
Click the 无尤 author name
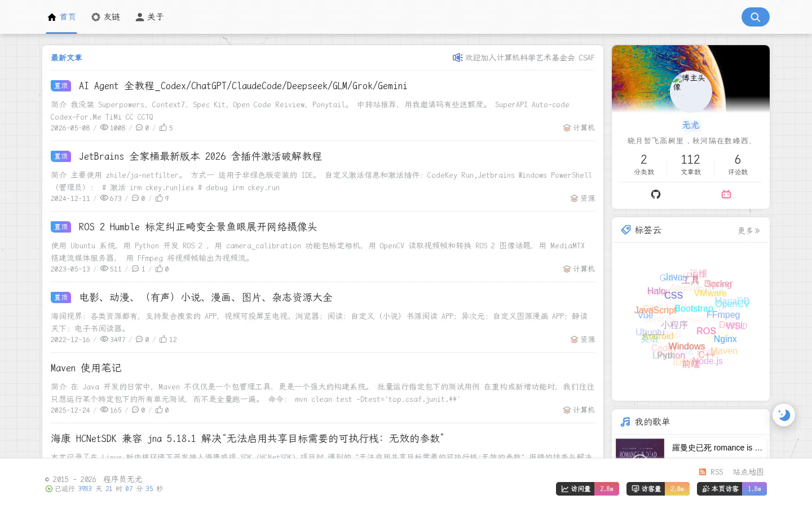click(x=691, y=125)
